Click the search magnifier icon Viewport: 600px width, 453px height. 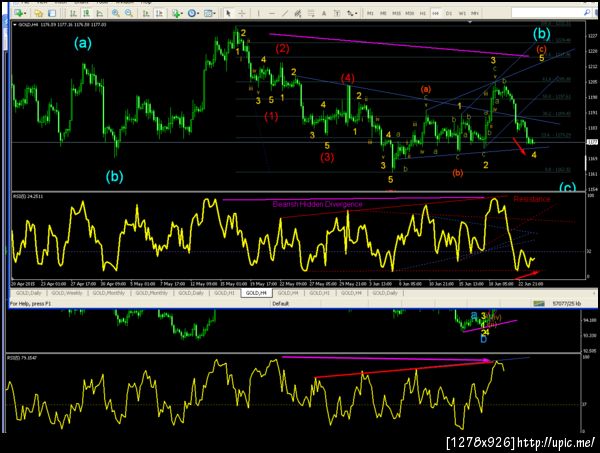[x=587, y=13]
